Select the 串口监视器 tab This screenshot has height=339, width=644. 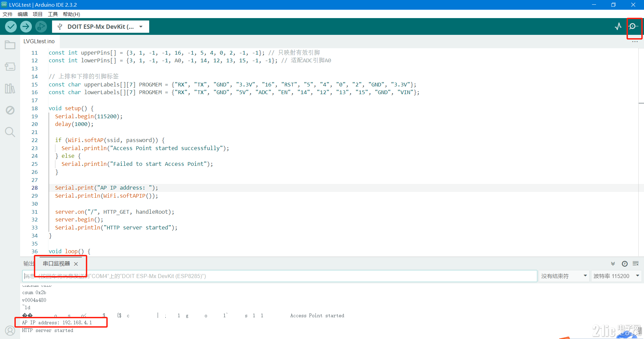(56, 264)
